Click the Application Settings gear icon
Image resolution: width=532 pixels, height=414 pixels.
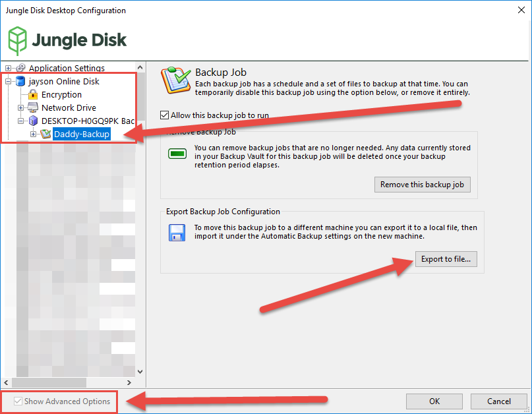(x=20, y=68)
